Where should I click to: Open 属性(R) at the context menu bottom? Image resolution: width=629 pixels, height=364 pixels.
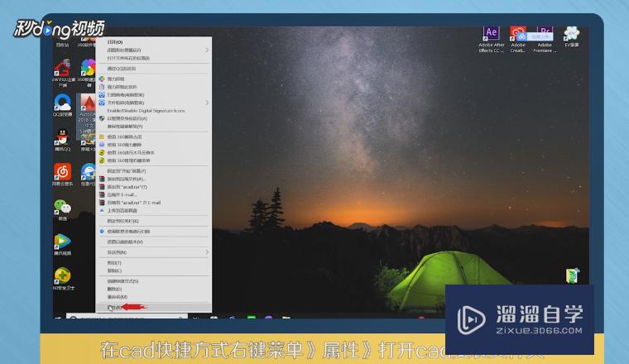click(154, 308)
